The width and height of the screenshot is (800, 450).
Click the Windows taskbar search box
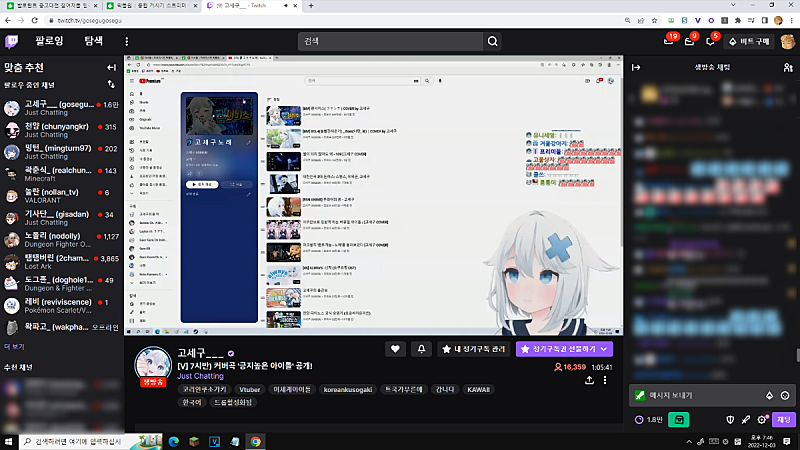coord(91,441)
